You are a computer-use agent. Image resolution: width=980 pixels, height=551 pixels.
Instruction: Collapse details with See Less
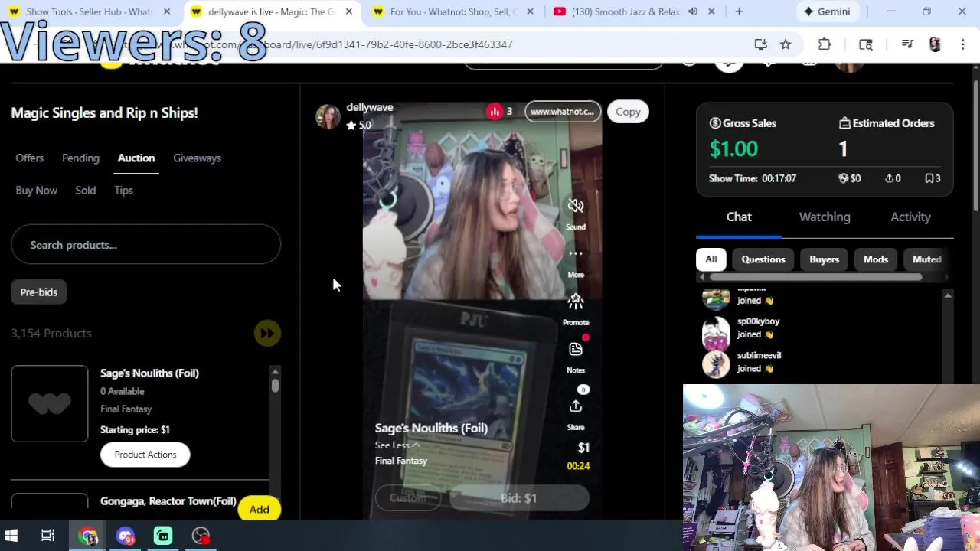(x=397, y=445)
